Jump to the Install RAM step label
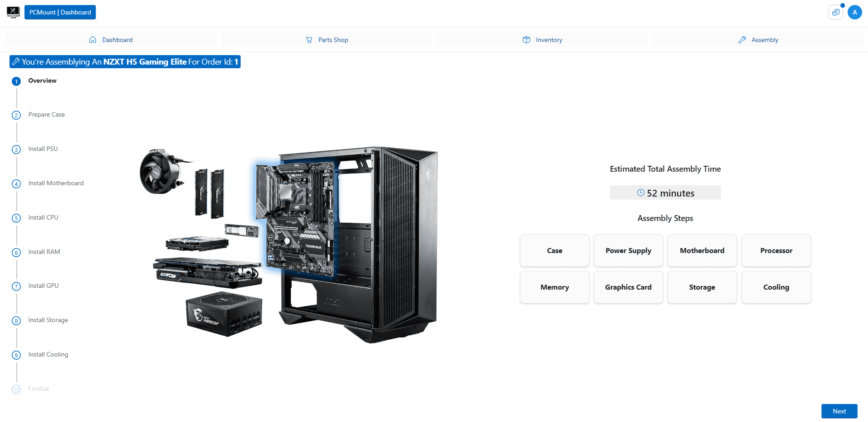 pyautogui.click(x=44, y=252)
